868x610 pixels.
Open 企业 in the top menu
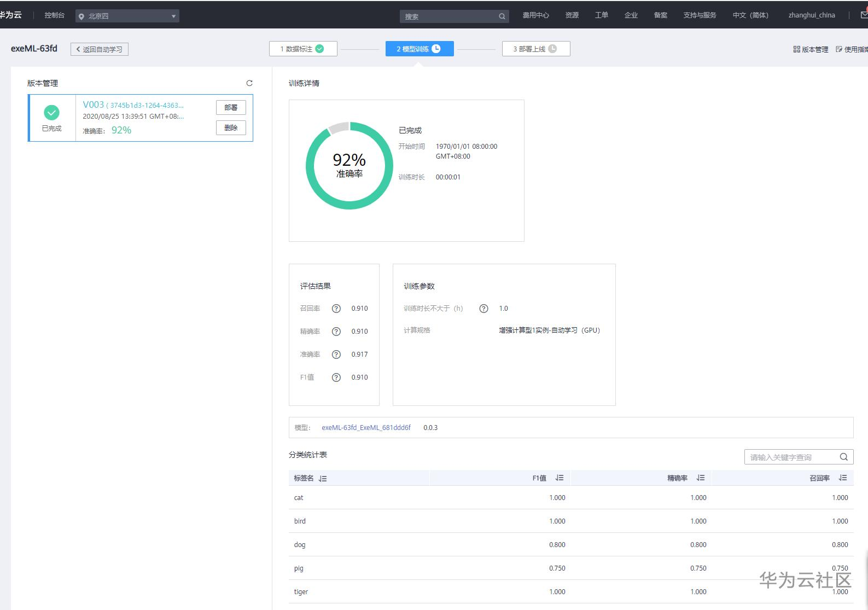pos(631,15)
